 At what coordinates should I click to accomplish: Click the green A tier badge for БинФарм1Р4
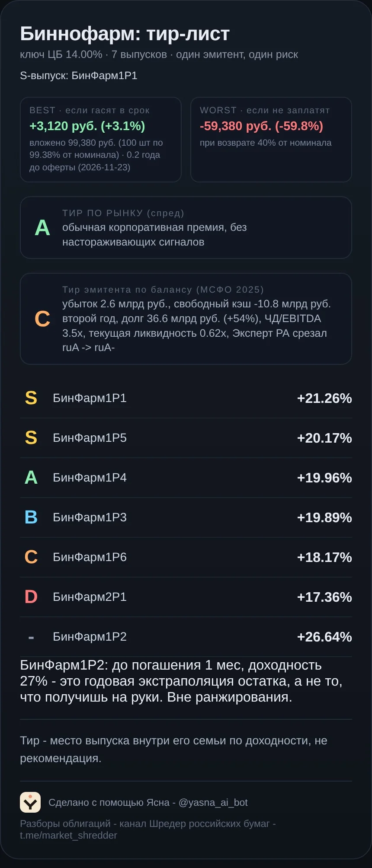point(31,477)
